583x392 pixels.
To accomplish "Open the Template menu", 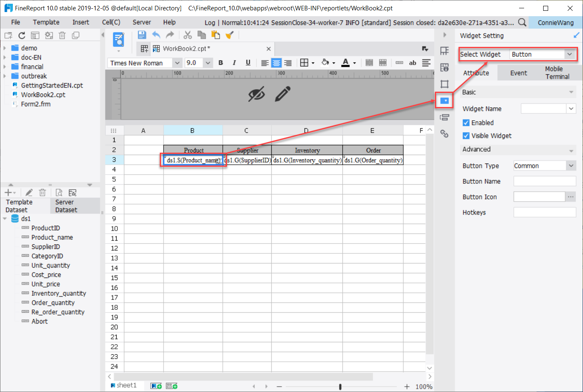I will click(46, 22).
